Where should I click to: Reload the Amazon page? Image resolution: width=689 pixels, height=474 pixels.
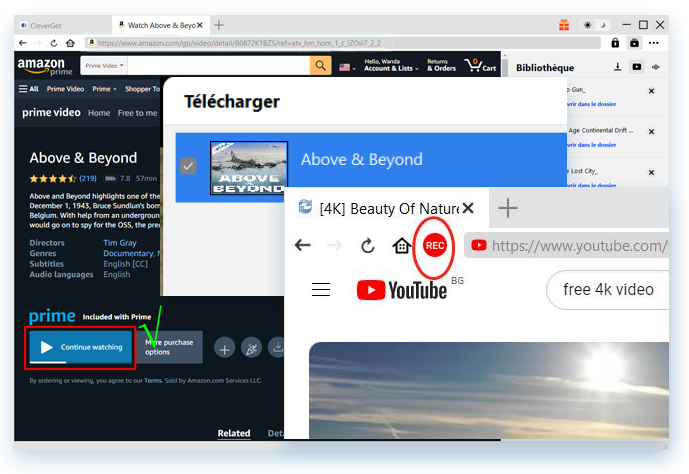54,43
